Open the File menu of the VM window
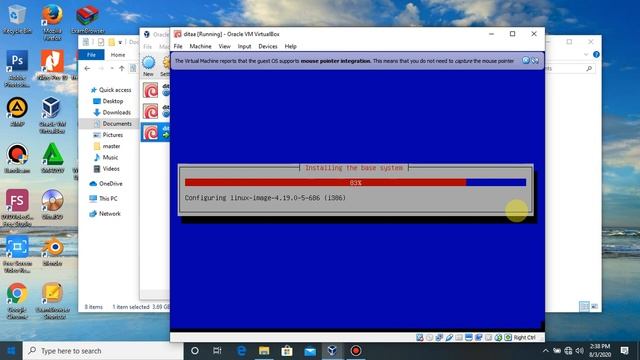 point(178,47)
